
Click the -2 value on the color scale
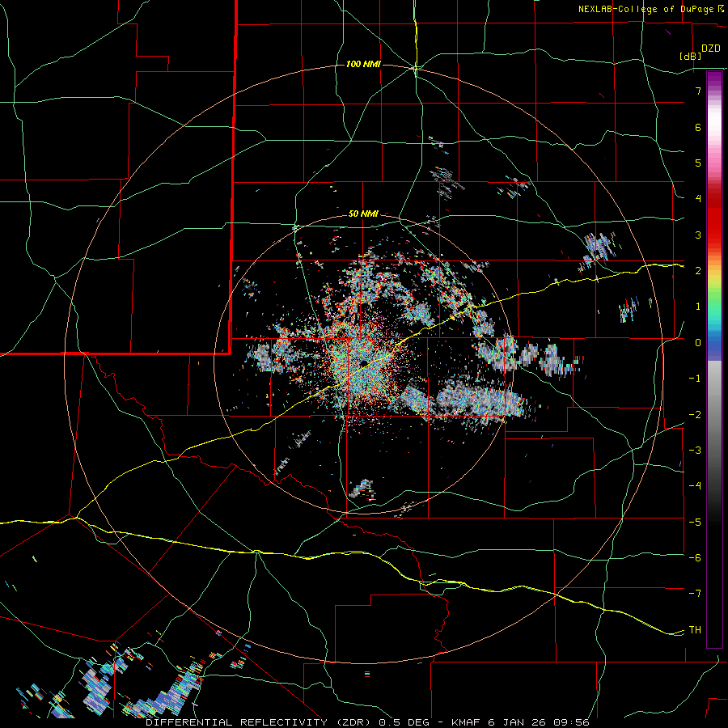pos(695,415)
